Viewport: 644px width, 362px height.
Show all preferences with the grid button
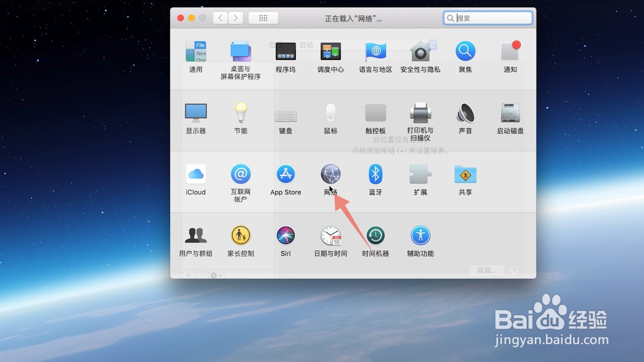tap(263, 18)
